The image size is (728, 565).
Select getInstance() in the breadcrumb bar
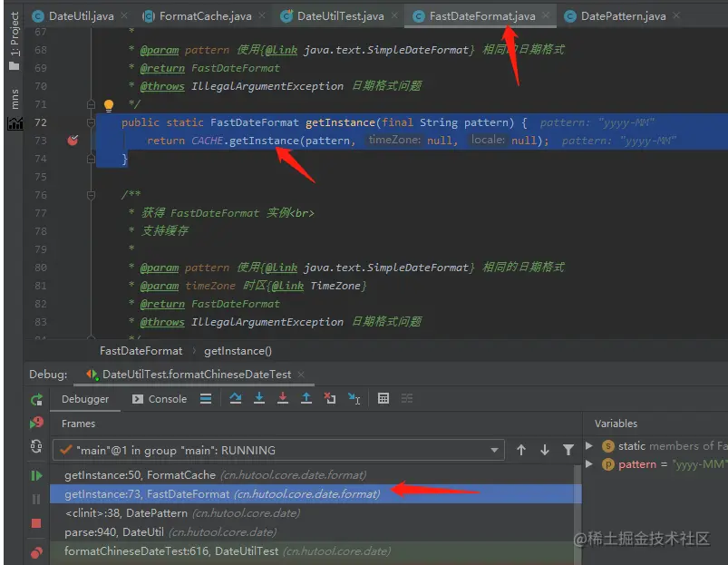[x=238, y=351]
